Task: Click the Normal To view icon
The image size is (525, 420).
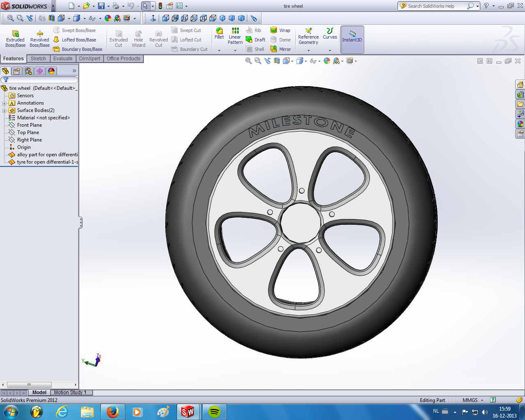Action: click(x=153, y=18)
